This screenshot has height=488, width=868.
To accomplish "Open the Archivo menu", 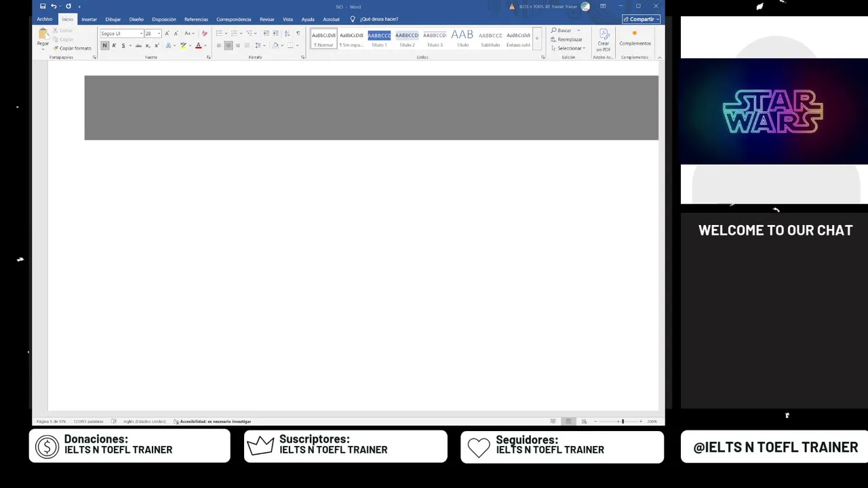I will click(45, 19).
